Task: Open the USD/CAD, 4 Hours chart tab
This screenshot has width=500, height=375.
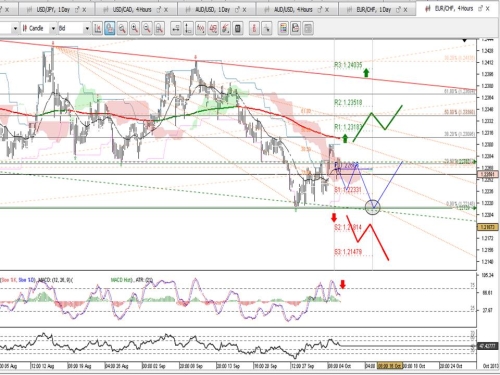Action: pyautogui.click(x=132, y=10)
